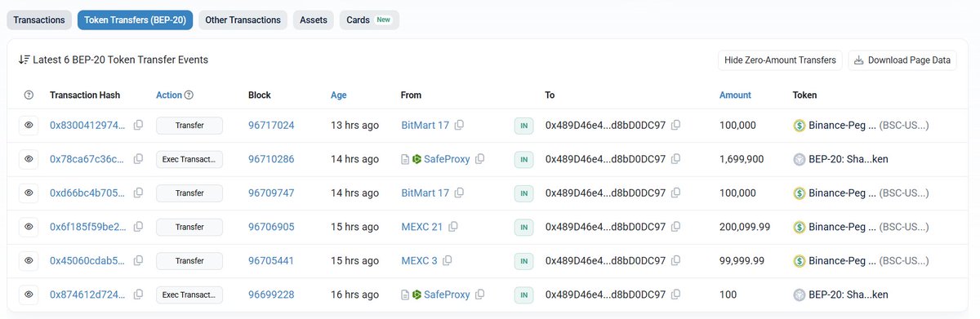The image size is (980, 319).
Task: Open block 96699228
Action: point(271,295)
